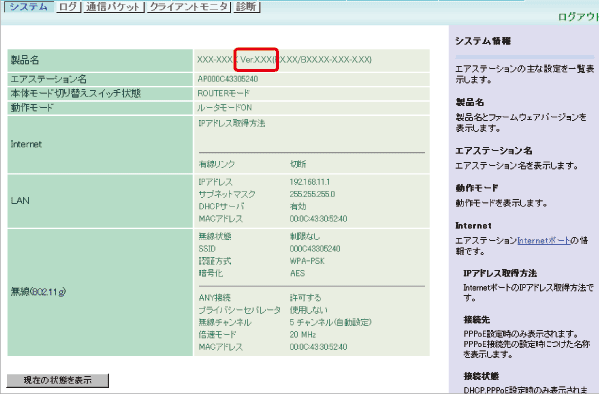Click the 5 チャンネル(自動設定) value
The width and height of the screenshot is (599, 394).
330,322
